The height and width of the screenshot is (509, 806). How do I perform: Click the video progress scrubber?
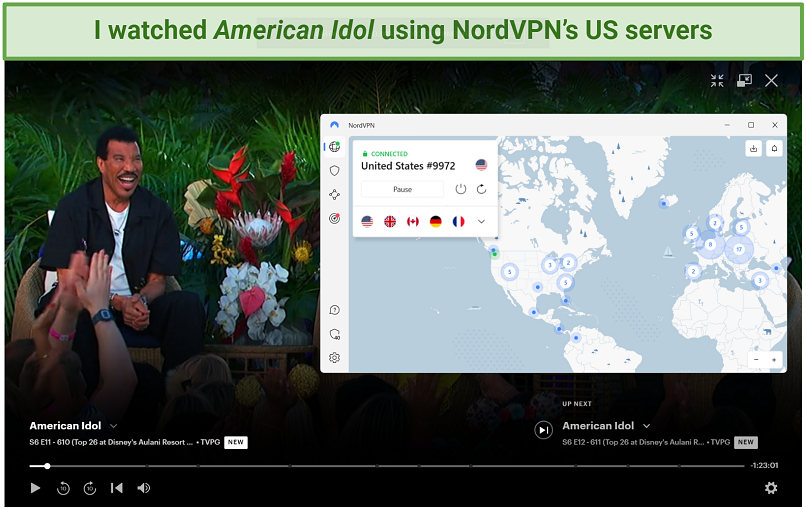(47, 466)
